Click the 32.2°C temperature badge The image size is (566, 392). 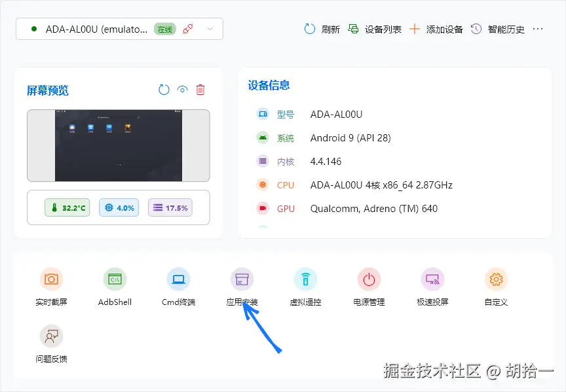67,207
